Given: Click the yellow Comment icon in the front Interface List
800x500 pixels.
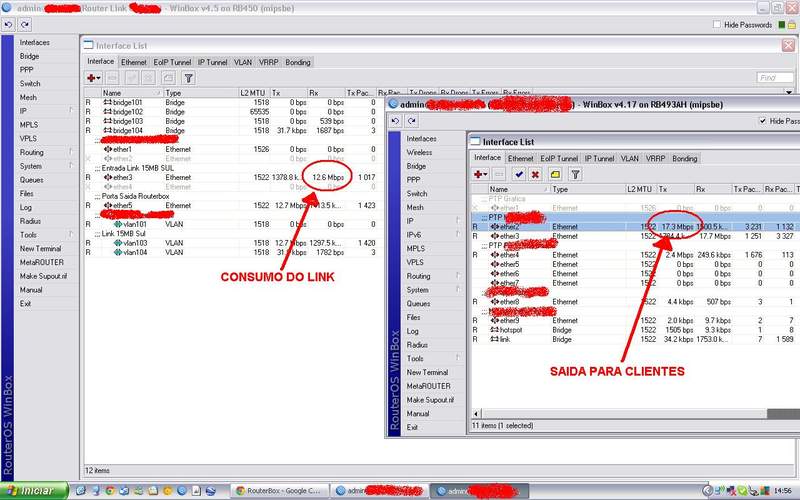Looking at the screenshot, I should 555,174.
